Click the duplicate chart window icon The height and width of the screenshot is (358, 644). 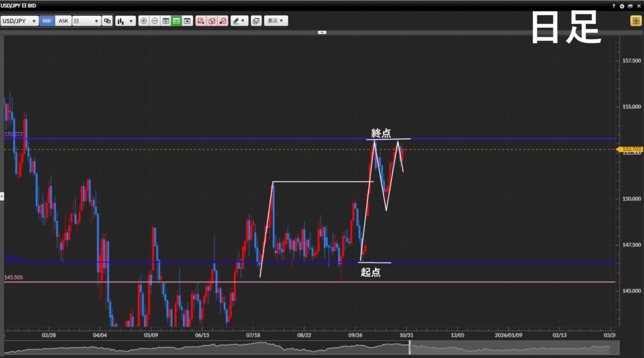click(x=256, y=21)
